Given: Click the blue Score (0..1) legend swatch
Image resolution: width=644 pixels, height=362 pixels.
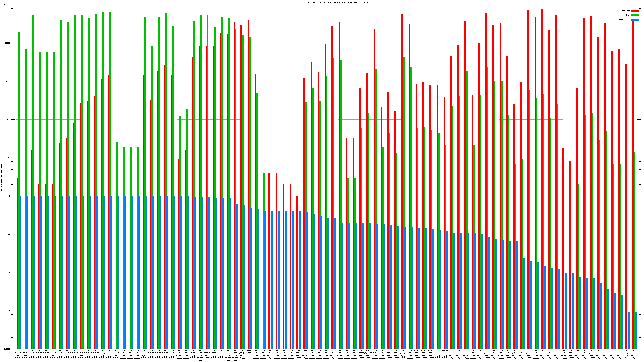Looking at the screenshot, I should pyautogui.click(x=635, y=20).
